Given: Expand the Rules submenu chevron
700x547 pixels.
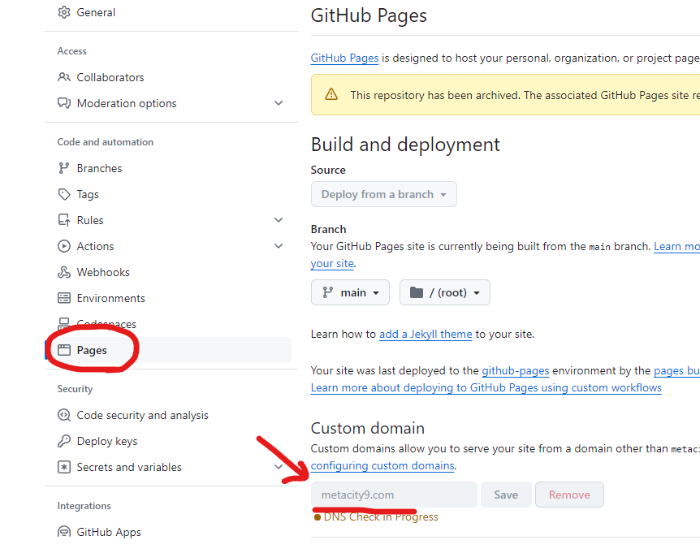Looking at the screenshot, I should coord(278,220).
